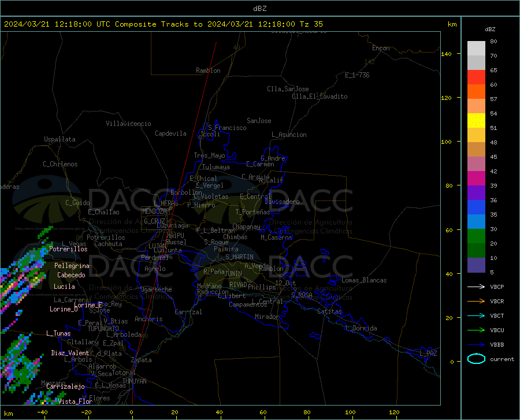Screen dimensions: 520x420
Task: Click the orange 60 dBZ legend swatch
Action: [476, 91]
